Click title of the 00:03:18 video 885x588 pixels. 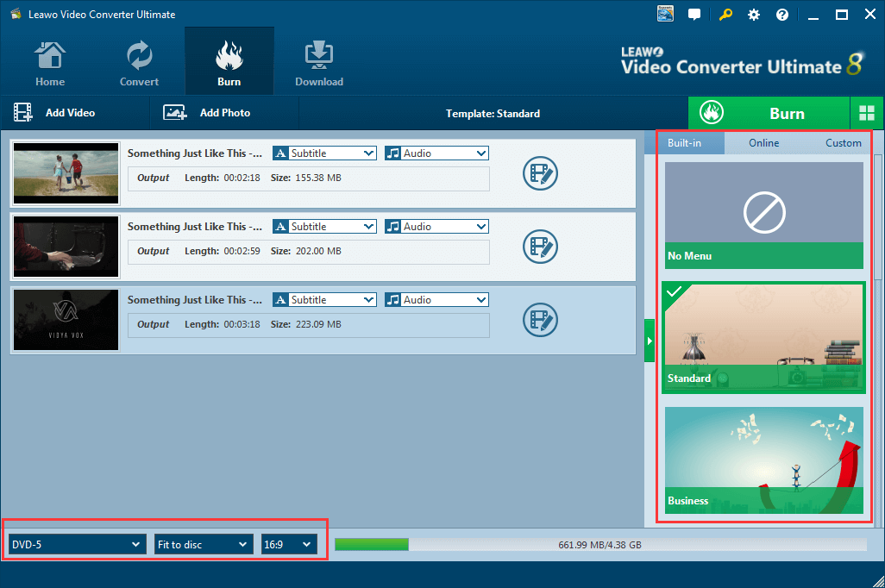click(195, 300)
